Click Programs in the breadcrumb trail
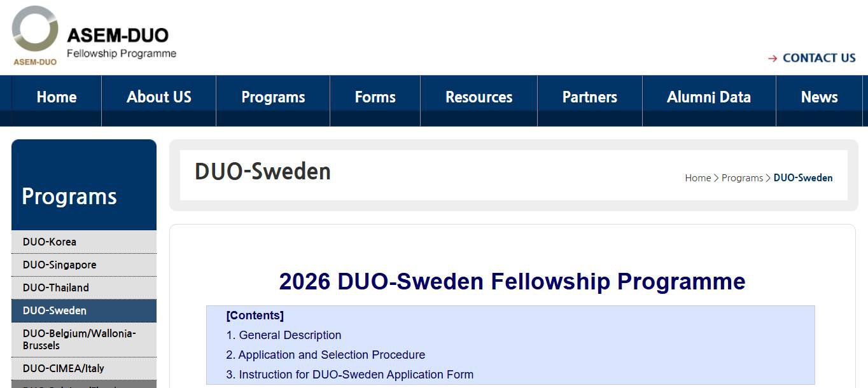Screen dimensions: 868x388 coord(742,178)
